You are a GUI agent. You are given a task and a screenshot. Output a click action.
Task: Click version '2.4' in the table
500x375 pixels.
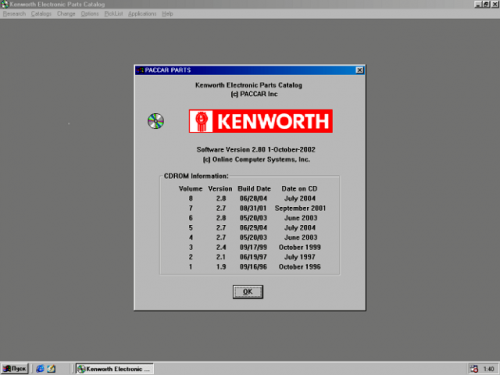point(221,247)
